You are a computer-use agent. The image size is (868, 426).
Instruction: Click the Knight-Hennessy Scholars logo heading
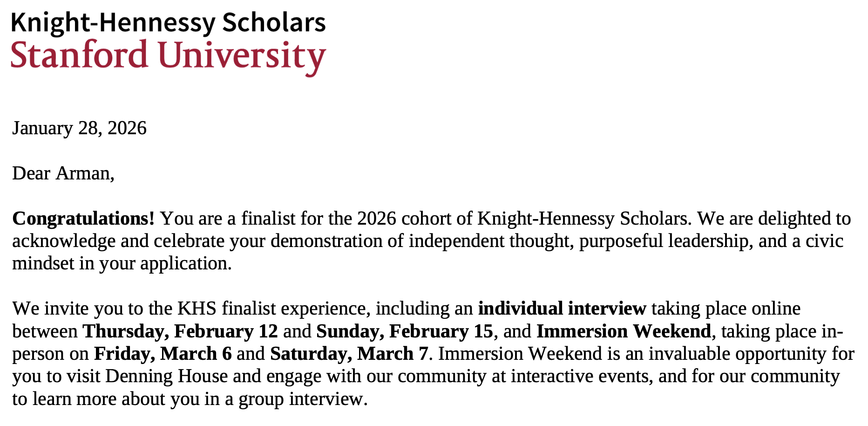[x=168, y=22]
